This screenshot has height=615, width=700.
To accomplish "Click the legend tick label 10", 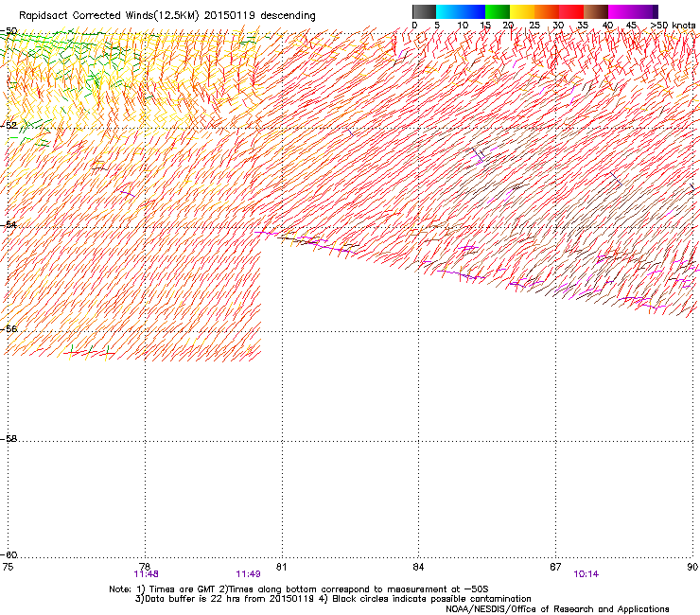I will [x=463, y=26].
